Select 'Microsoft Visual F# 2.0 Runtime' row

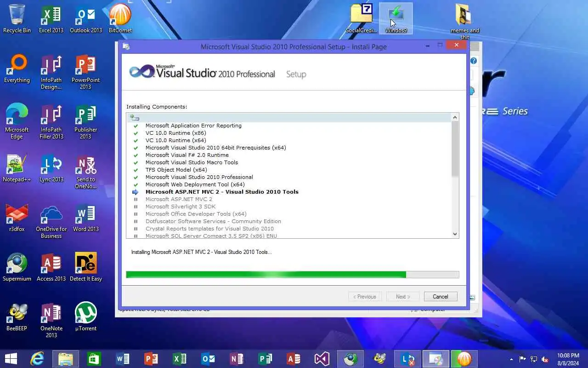(187, 155)
